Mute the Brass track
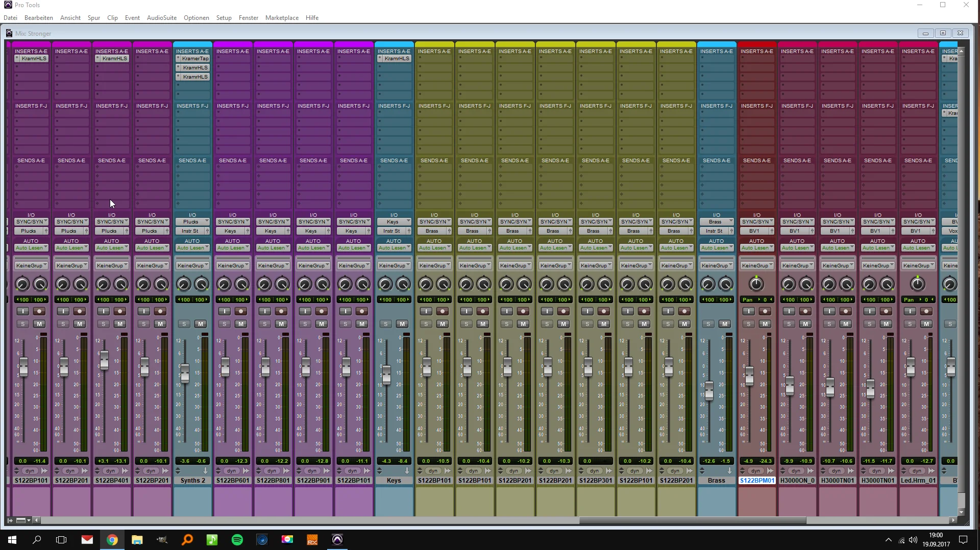980x550 pixels. (725, 324)
